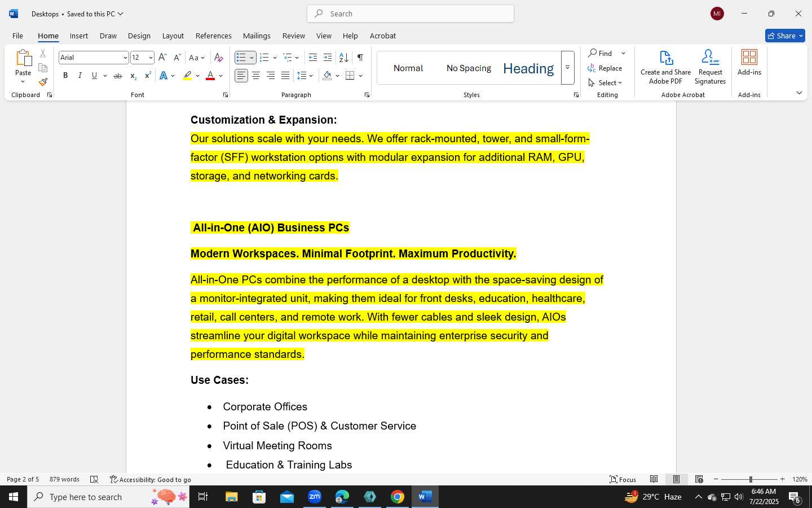Toggle Focus mode in status bar

pos(623,479)
